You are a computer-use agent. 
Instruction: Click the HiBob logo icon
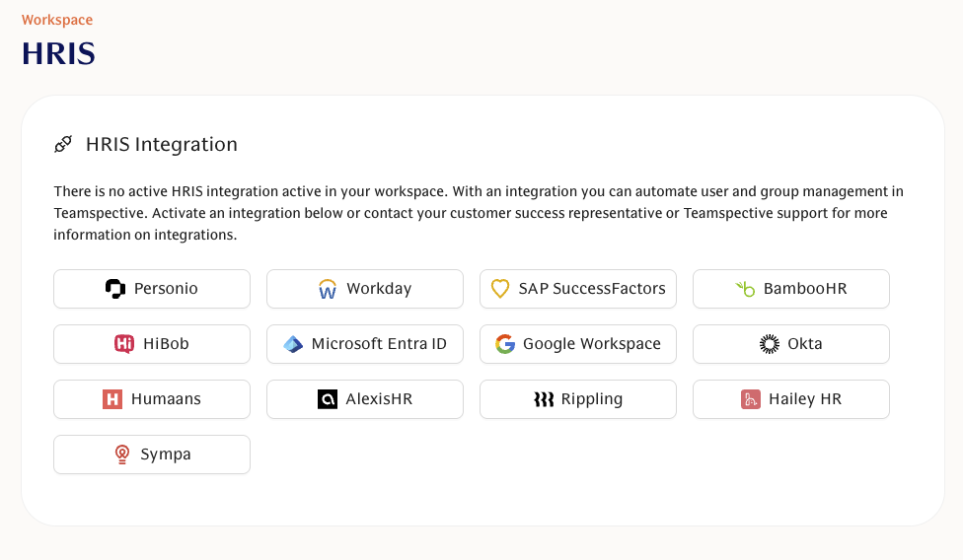point(124,343)
